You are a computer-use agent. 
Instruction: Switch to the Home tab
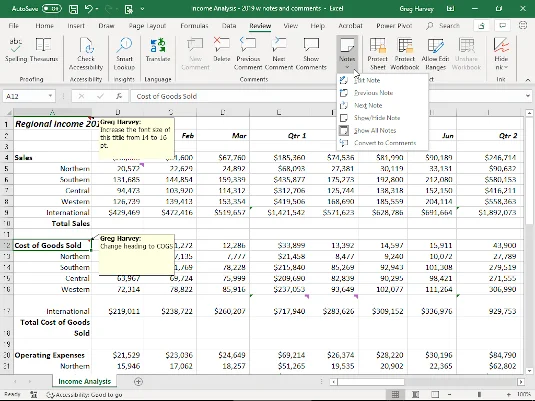pos(44,26)
